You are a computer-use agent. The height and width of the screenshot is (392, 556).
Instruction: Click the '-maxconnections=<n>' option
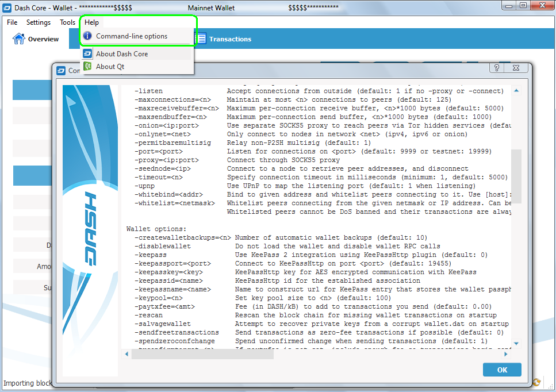[172, 99]
